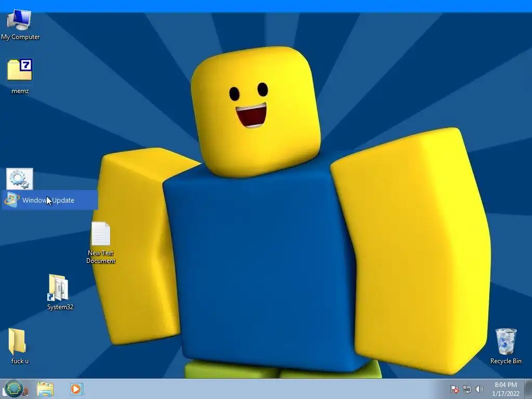
Task: Select the memz archive icon
Action: (x=20, y=70)
